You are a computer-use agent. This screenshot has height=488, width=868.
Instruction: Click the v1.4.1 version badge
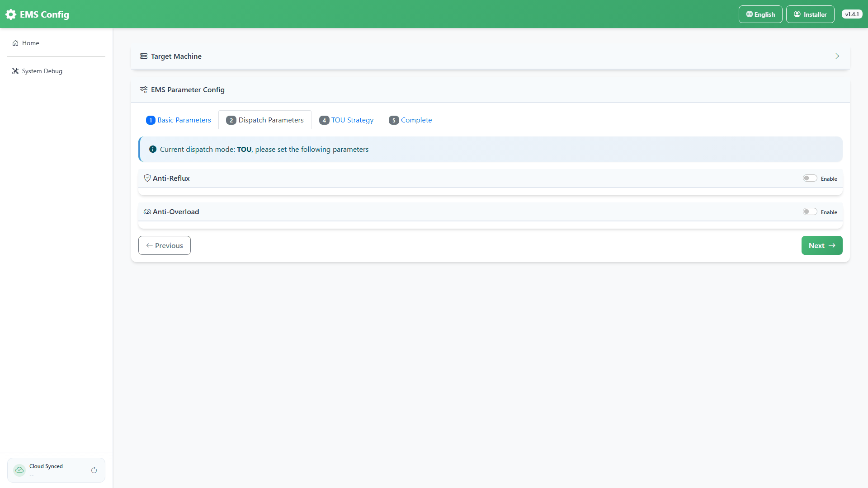click(x=852, y=14)
